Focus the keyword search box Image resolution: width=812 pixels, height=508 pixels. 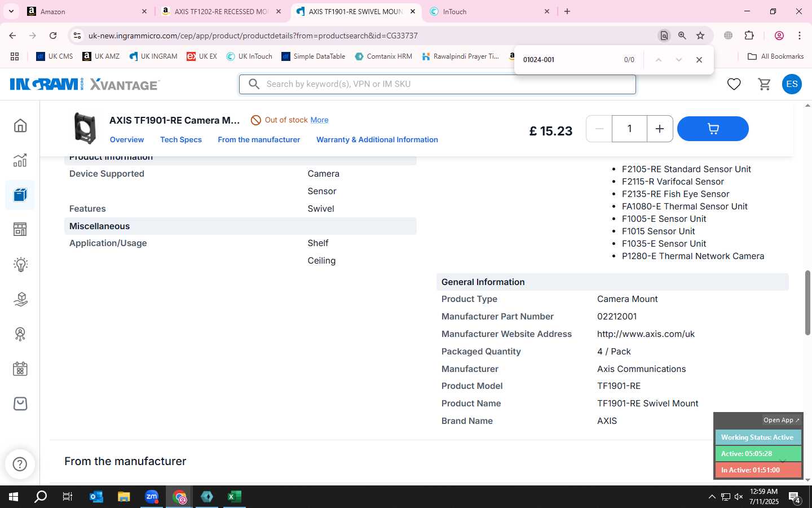(438, 84)
